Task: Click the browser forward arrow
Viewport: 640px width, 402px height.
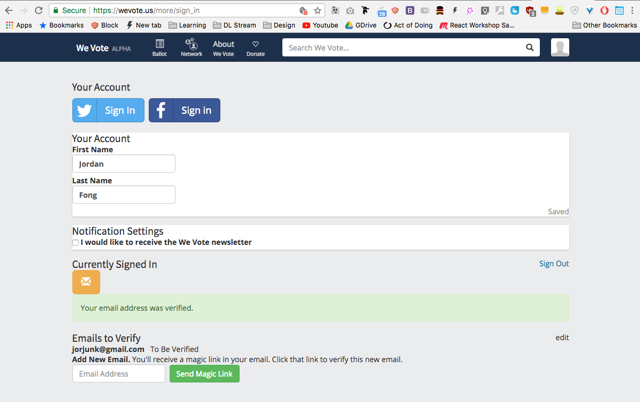Action: tap(24, 10)
